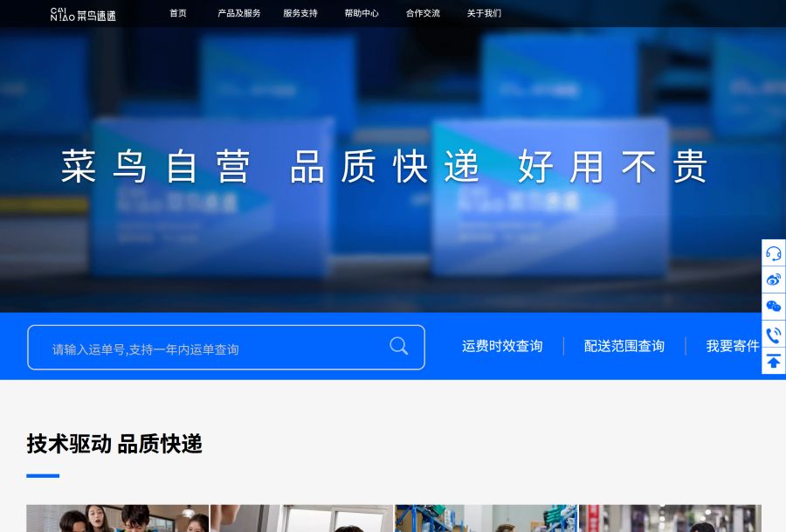The width and height of the screenshot is (786, 532).
Task: Click the WeChat icon in sidebar
Action: coord(773,307)
